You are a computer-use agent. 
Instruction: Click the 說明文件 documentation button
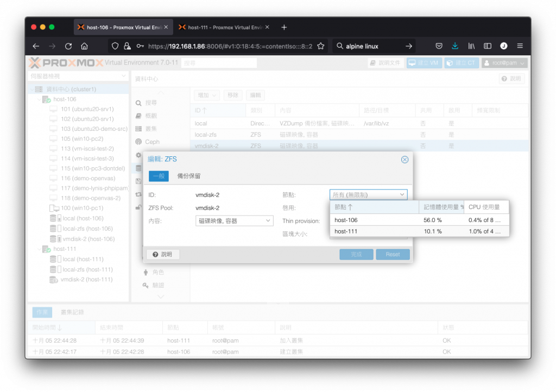(x=386, y=63)
